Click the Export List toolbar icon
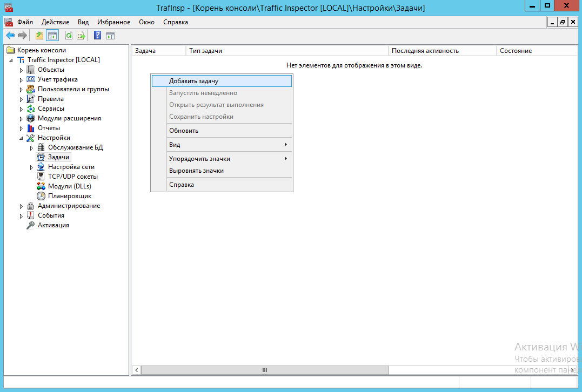This screenshot has height=392, width=582. pyautogui.click(x=81, y=36)
